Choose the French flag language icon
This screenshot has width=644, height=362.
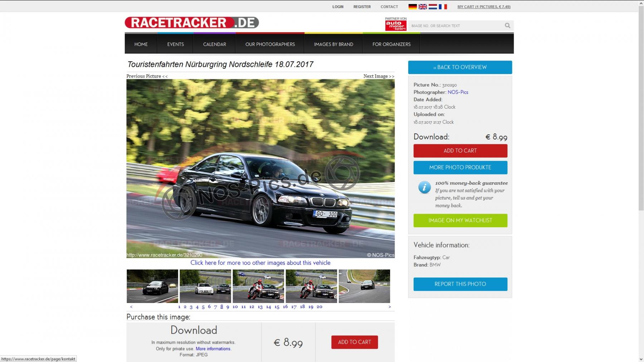tap(443, 6)
